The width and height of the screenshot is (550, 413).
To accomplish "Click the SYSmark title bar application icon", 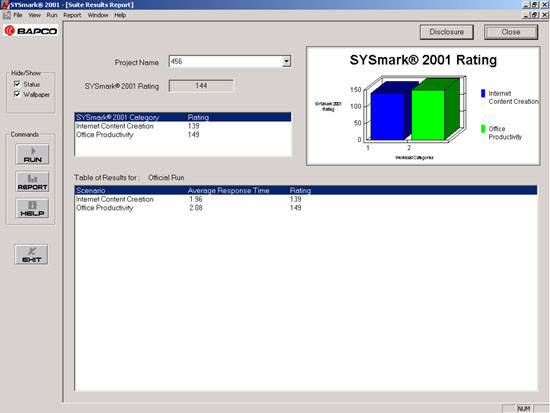I will click(5, 5).
